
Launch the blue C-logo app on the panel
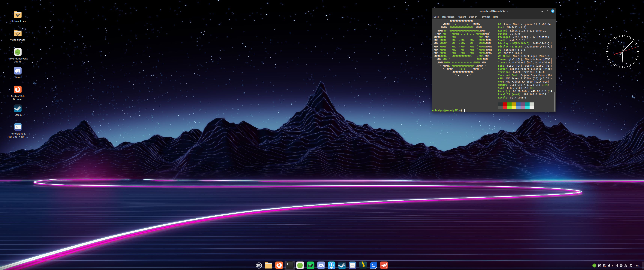pos(374,265)
